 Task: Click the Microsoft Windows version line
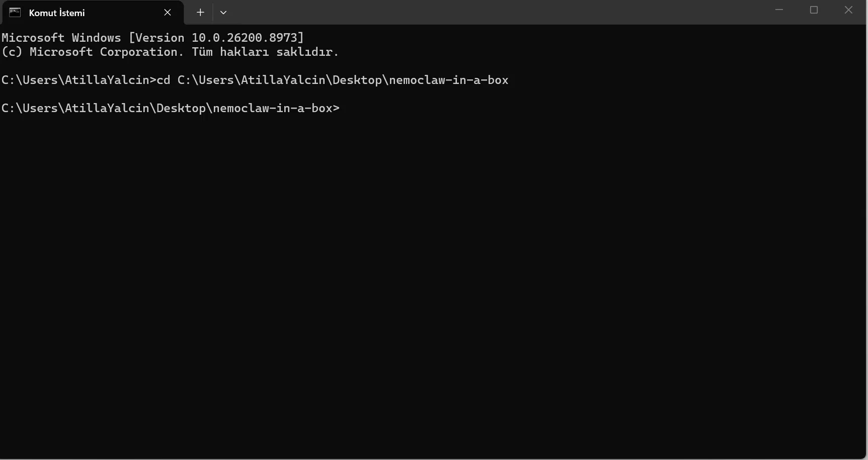153,38
